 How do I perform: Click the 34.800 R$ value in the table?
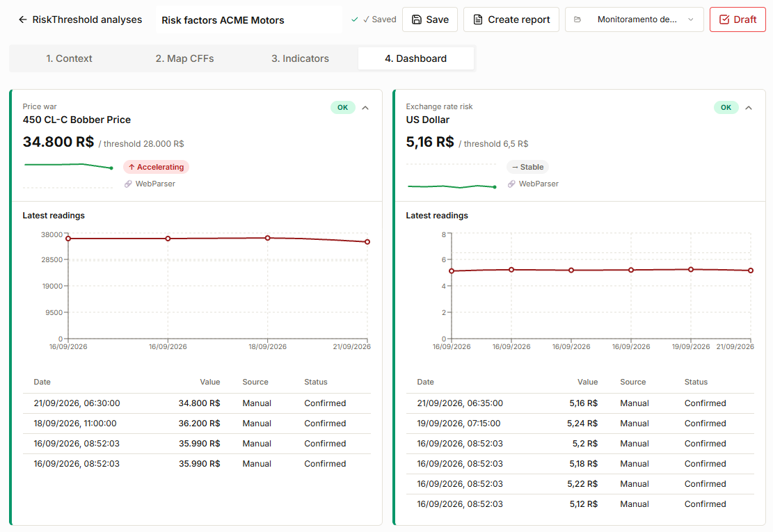click(x=199, y=403)
